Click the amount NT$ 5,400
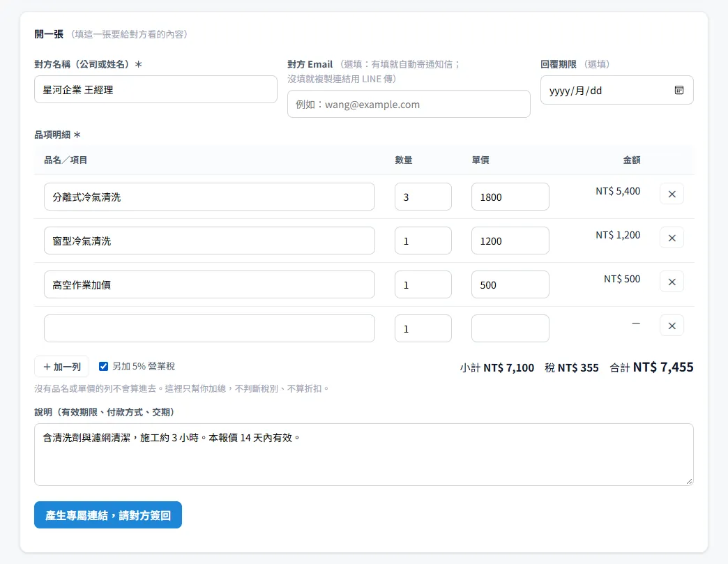Screen dimensions: 728x564 pos(618,191)
